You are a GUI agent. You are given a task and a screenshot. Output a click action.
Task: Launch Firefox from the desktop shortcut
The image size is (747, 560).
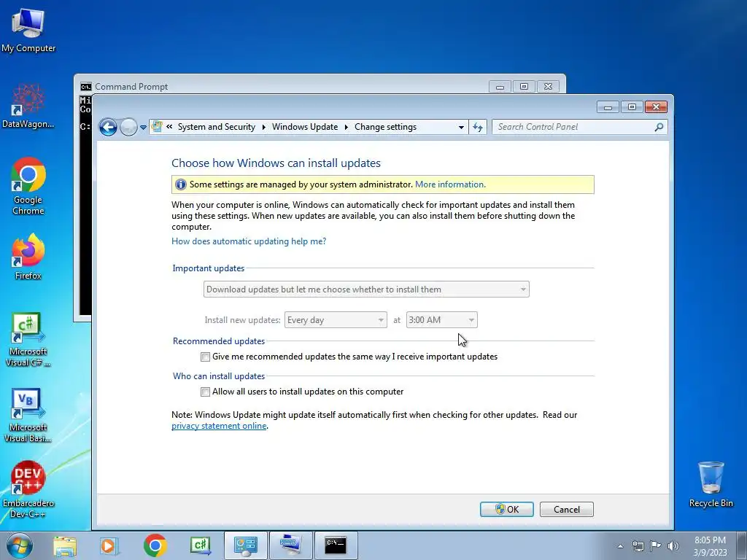pyautogui.click(x=28, y=256)
